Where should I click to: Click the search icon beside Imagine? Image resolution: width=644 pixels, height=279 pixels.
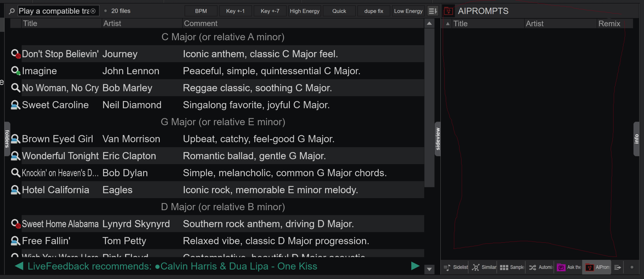tap(15, 71)
